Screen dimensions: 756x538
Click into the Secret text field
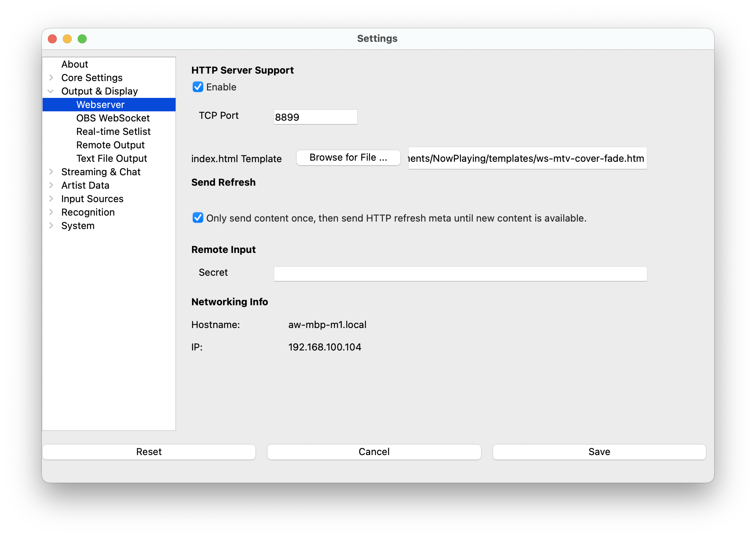click(x=460, y=274)
